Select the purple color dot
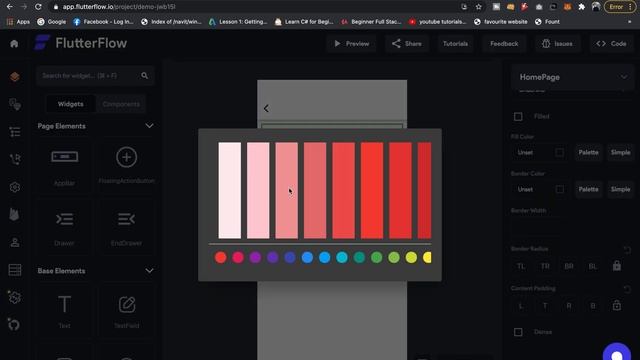The width and height of the screenshot is (640, 360). pos(256,258)
